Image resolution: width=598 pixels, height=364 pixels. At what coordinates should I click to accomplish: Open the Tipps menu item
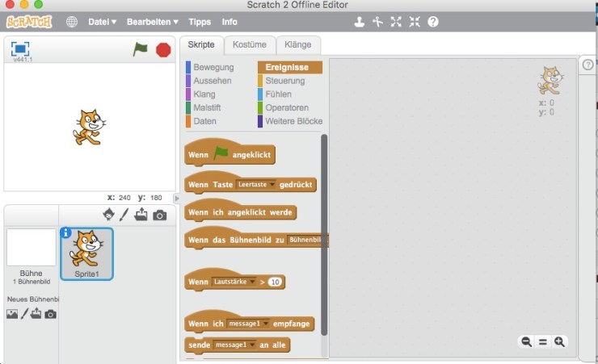pos(200,22)
